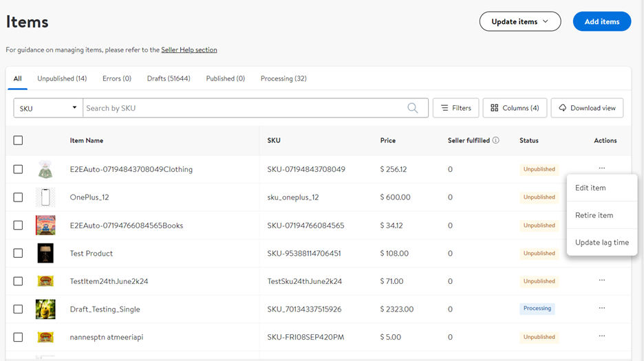
Task: Open the Seller Help section link
Action: (x=189, y=50)
